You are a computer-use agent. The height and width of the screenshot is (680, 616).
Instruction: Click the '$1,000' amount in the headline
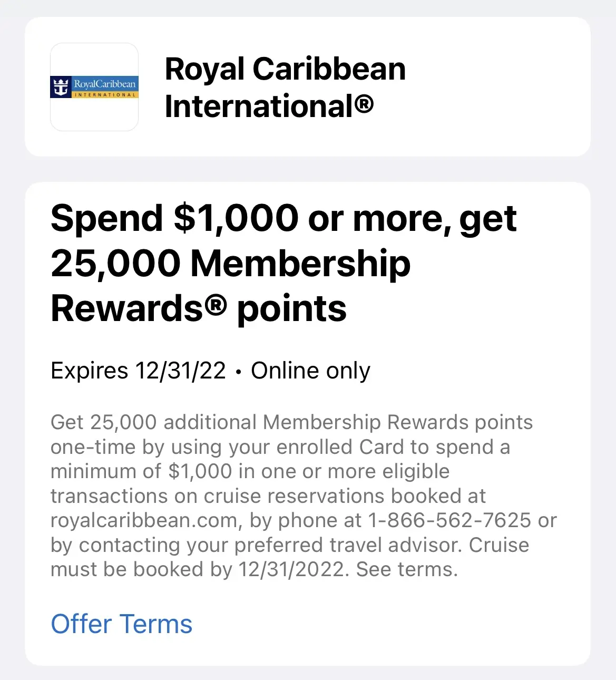[x=237, y=218]
